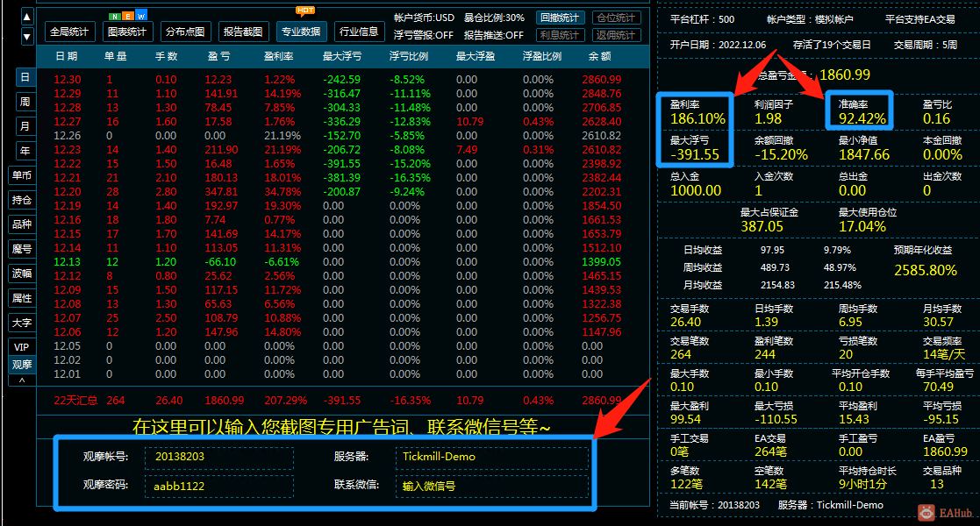This screenshot has height=526, width=980.
Task: Click the 最大浮亏 column header
Action: click(x=342, y=56)
